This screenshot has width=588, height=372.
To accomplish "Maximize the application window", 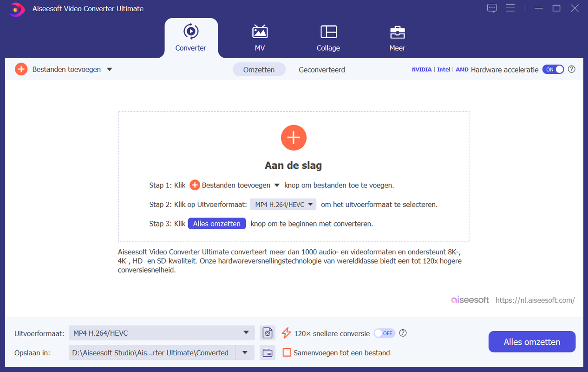I will click(556, 8).
